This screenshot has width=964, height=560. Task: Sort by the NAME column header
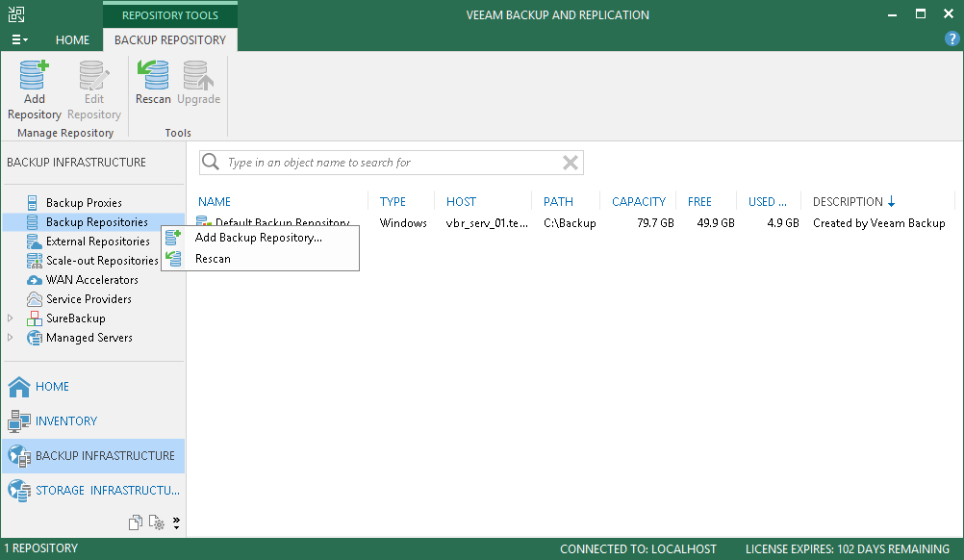point(215,202)
